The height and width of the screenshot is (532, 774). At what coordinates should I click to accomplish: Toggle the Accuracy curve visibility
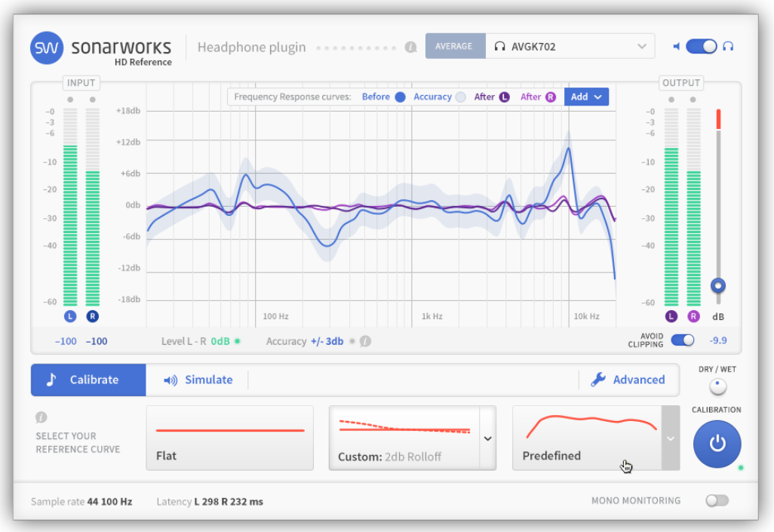[460, 97]
